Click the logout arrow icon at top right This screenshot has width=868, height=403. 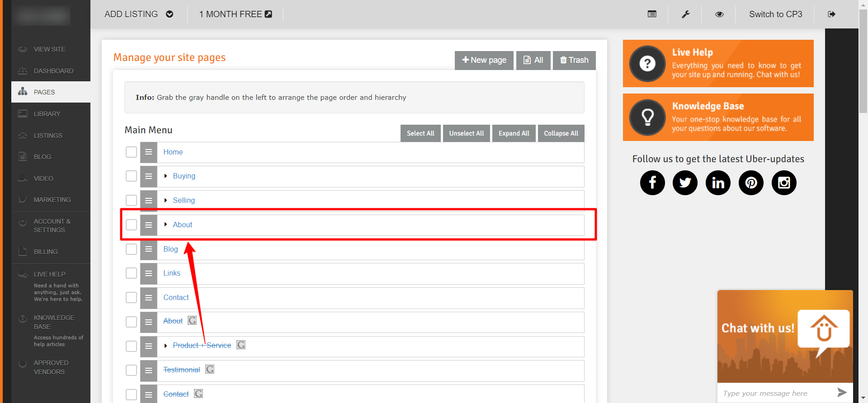point(831,14)
